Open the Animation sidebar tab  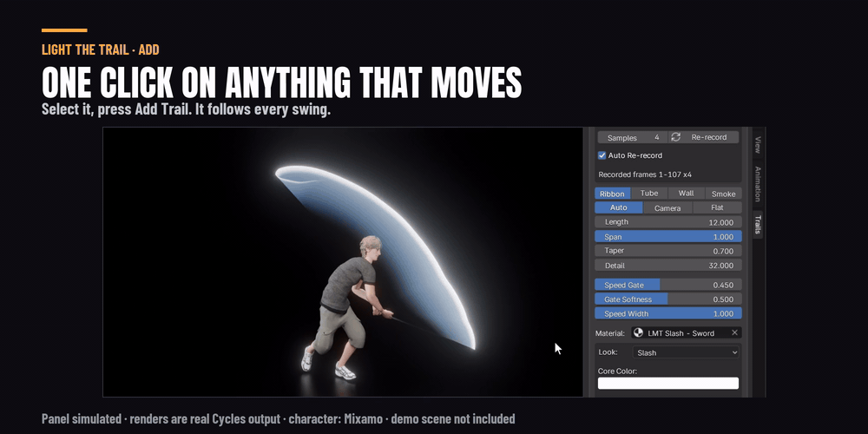[x=758, y=184]
